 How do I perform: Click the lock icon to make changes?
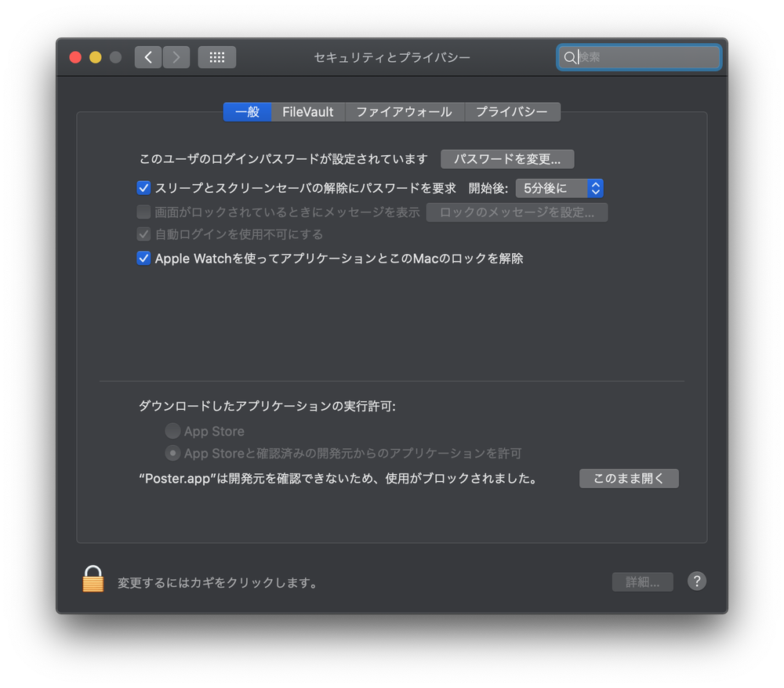pyautogui.click(x=93, y=579)
